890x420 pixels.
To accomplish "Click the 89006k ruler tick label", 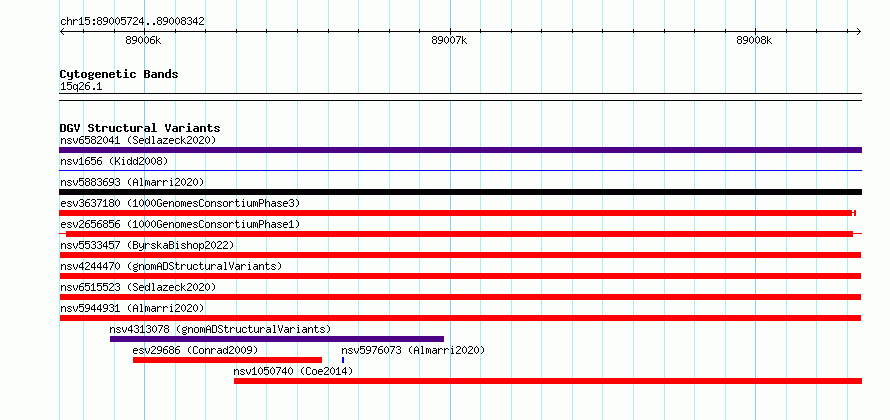I will pyautogui.click(x=143, y=40).
